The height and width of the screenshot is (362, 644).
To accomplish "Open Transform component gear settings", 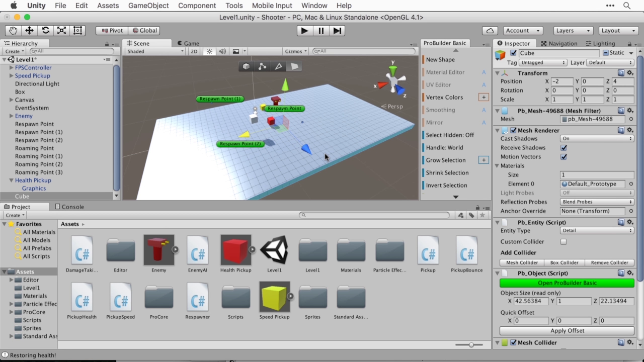I will (629, 73).
